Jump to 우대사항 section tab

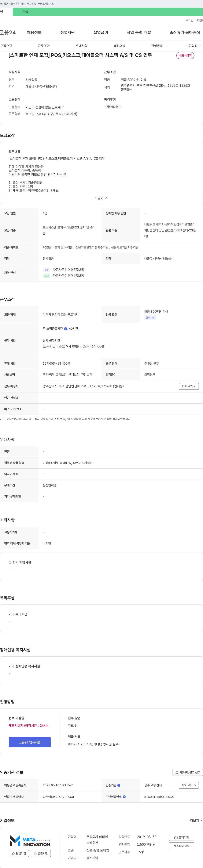pos(81,46)
